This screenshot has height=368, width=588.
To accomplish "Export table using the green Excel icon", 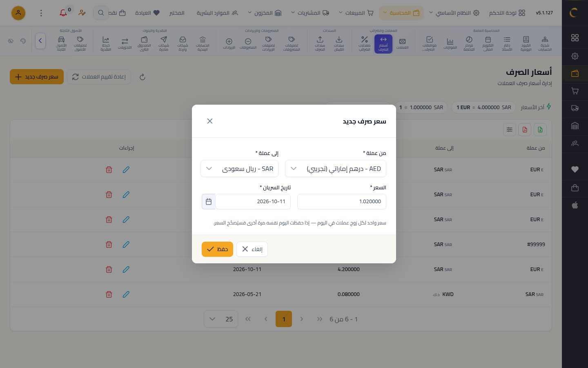I will tap(540, 130).
